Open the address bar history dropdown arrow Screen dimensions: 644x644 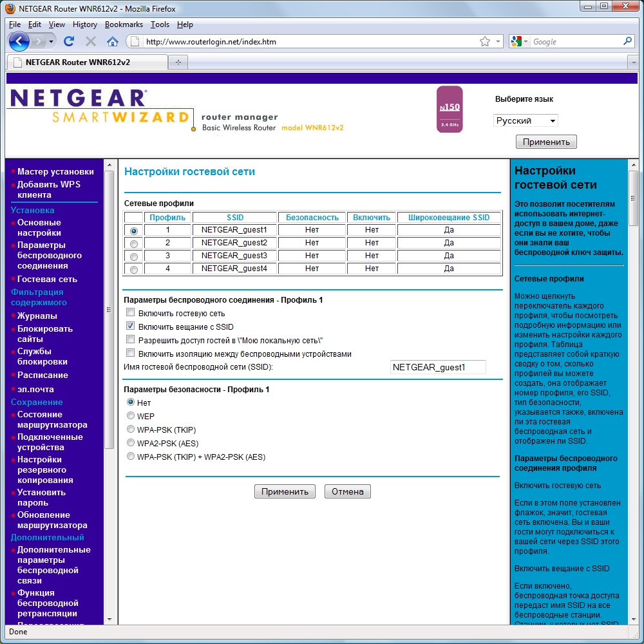pyautogui.click(x=498, y=41)
